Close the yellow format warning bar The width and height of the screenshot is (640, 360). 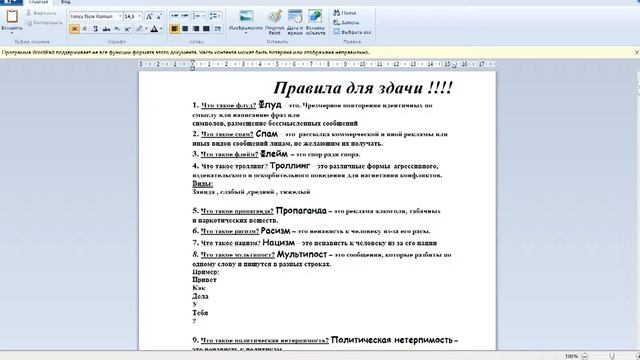(636, 52)
